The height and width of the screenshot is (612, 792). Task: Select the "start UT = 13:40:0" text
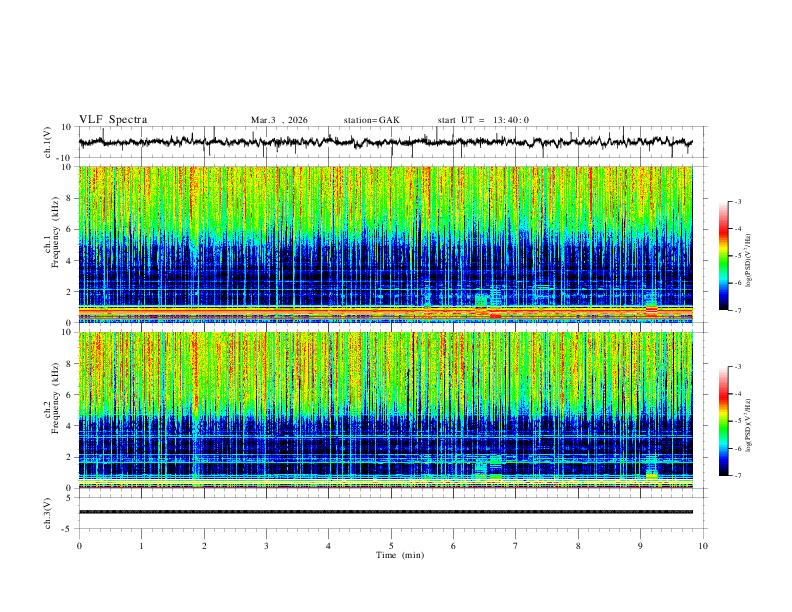coord(483,120)
